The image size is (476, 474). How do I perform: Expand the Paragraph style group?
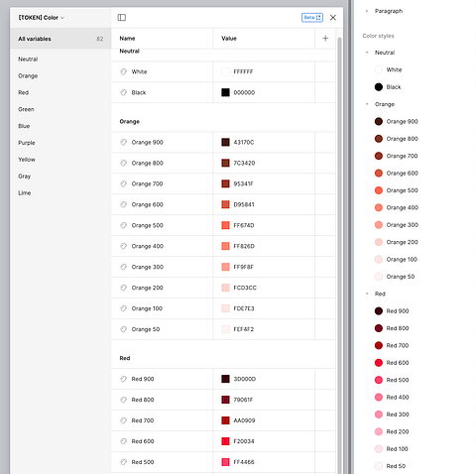[367, 11]
